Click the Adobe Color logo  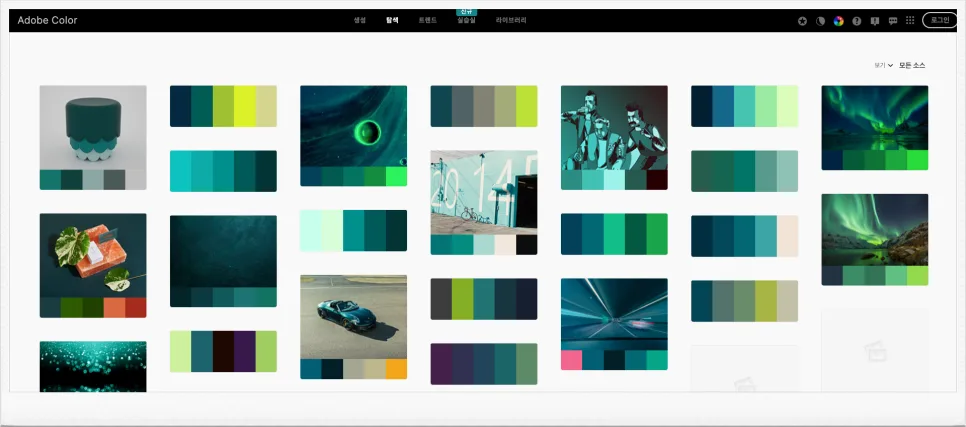click(x=47, y=20)
